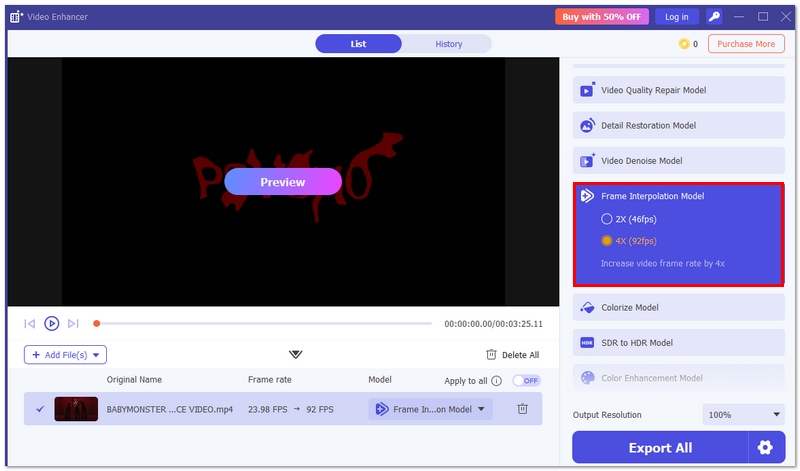Click the 92 FPS target value
Viewport: 800px width, 471px height.
(320, 409)
